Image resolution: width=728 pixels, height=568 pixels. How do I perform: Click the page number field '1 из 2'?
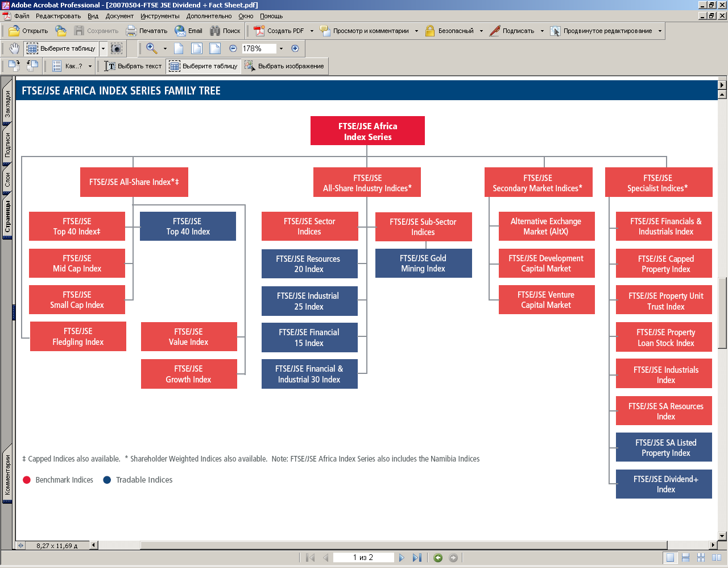pyautogui.click(x=363, y=558)
